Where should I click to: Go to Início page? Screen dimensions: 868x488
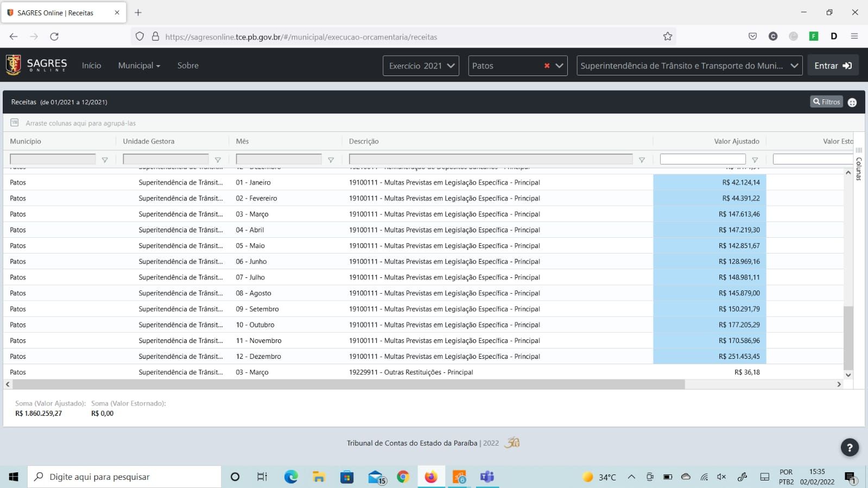(91, 65)
